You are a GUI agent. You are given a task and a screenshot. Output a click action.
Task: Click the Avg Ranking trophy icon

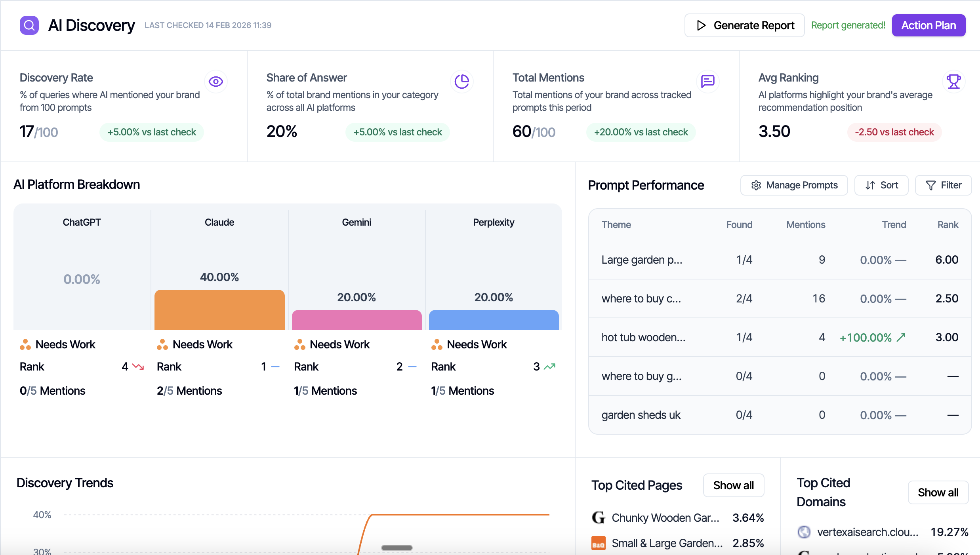[954, 81]
